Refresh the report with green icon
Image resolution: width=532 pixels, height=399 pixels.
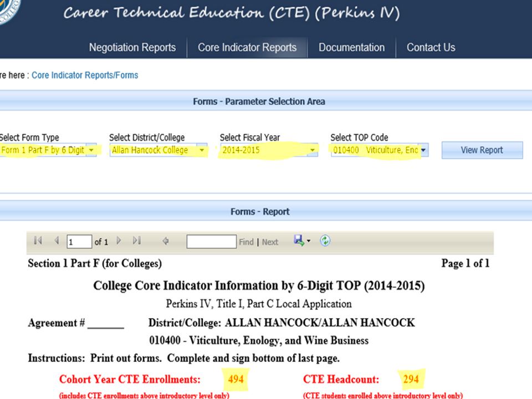pyautogui.click(x=325, y=241)
